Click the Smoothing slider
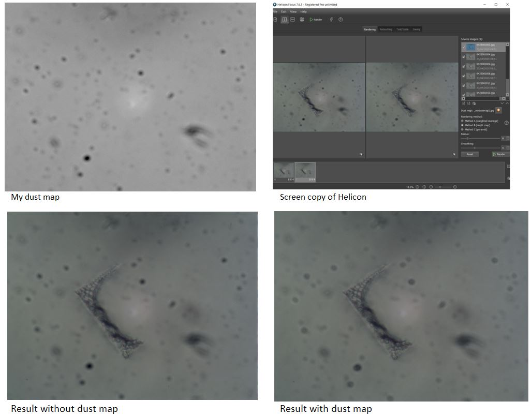532x416 pixels. click(480, 148)
